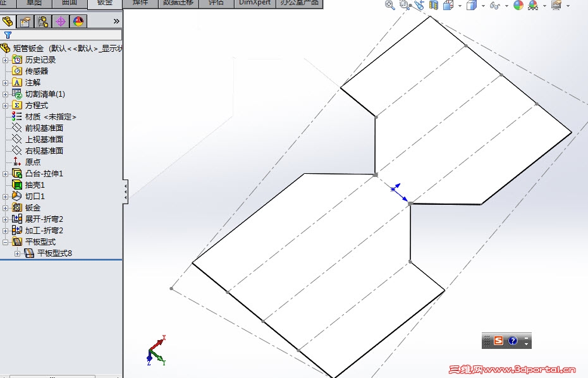Select the 平板型式8 flat pattern

54,253
